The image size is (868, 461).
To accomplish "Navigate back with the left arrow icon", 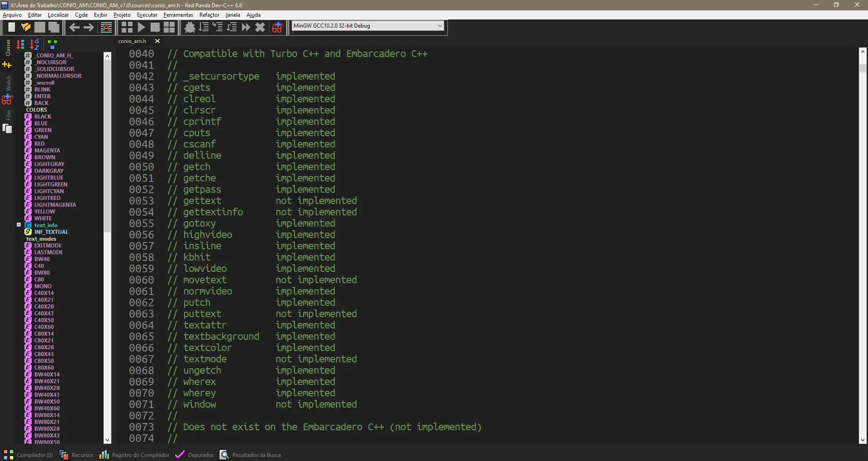I will tap(74, 27).
